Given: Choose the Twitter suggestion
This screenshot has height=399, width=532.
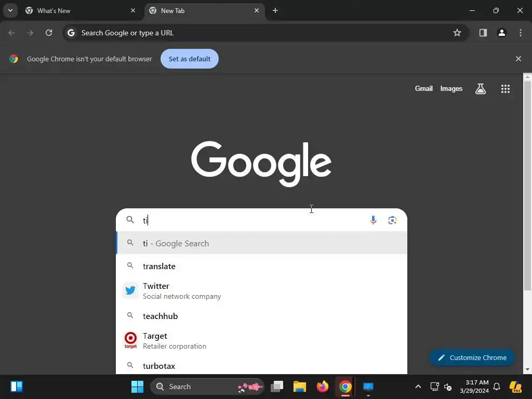Looking at the screenshot, I should click(x=261, y=291).
